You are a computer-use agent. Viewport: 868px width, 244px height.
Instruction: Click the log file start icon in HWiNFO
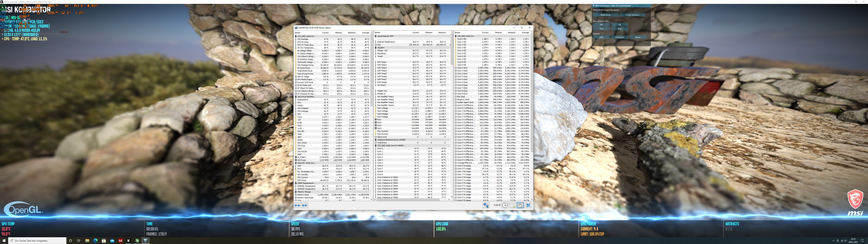point(512,205)
